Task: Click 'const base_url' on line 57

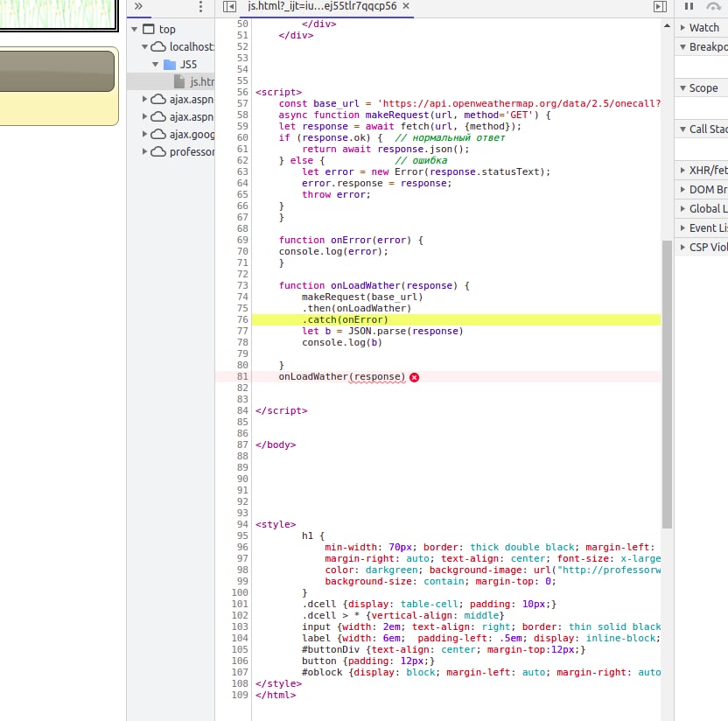Action: pyautogui.click(x=318, y=103)
